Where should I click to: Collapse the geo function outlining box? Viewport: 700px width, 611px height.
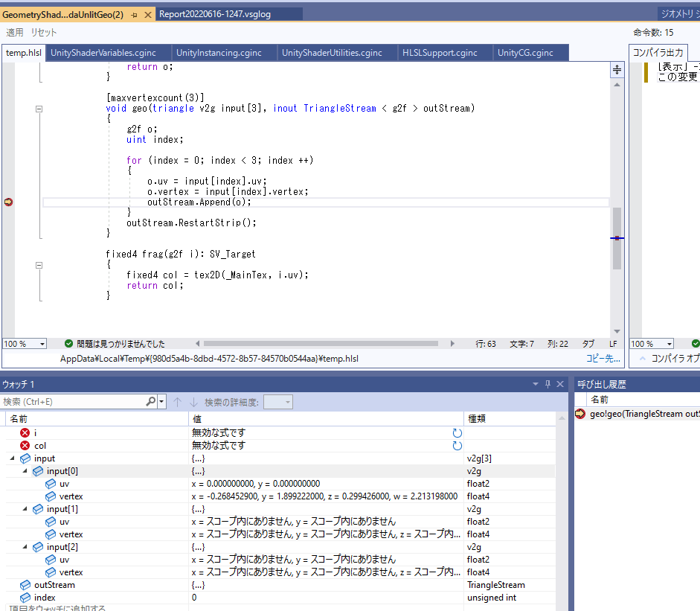coord(39,109)
